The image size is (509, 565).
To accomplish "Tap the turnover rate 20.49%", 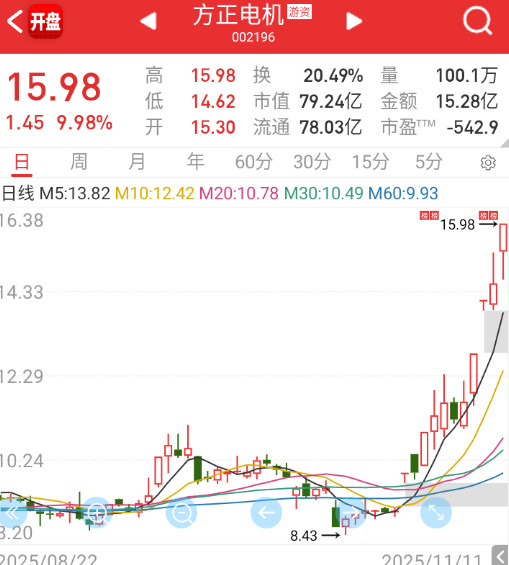I will (333, 76).
